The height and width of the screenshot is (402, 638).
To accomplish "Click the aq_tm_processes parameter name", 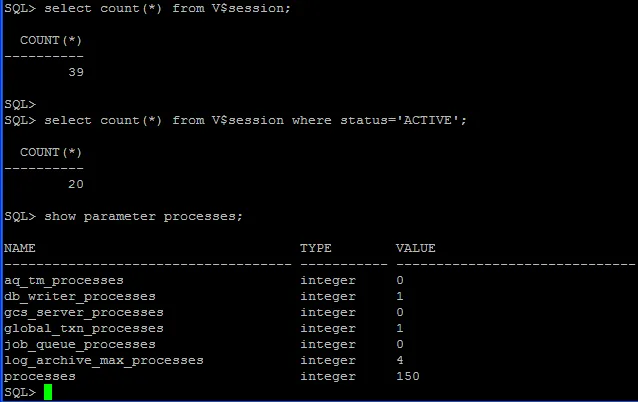I will 63,280.
